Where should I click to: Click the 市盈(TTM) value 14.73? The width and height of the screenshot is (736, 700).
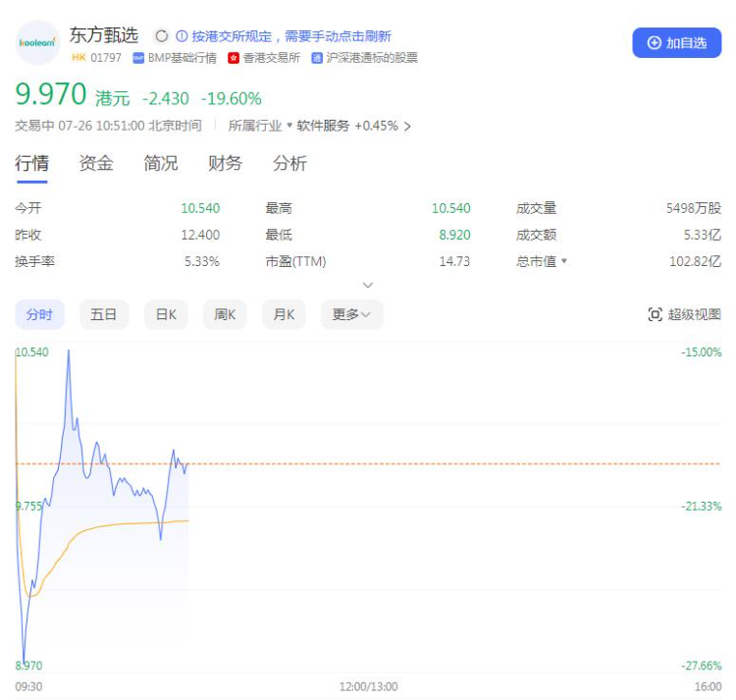pos(454,261)
